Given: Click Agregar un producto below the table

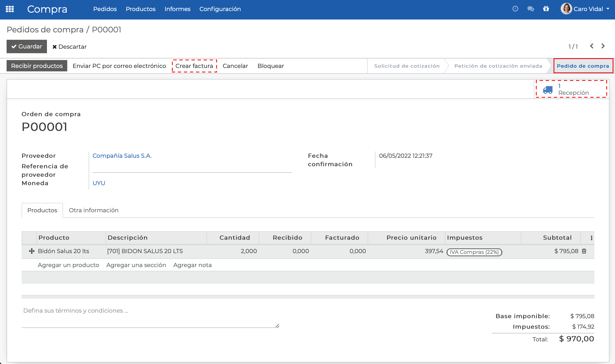Looking at the screenshot, I should point(68,265).
